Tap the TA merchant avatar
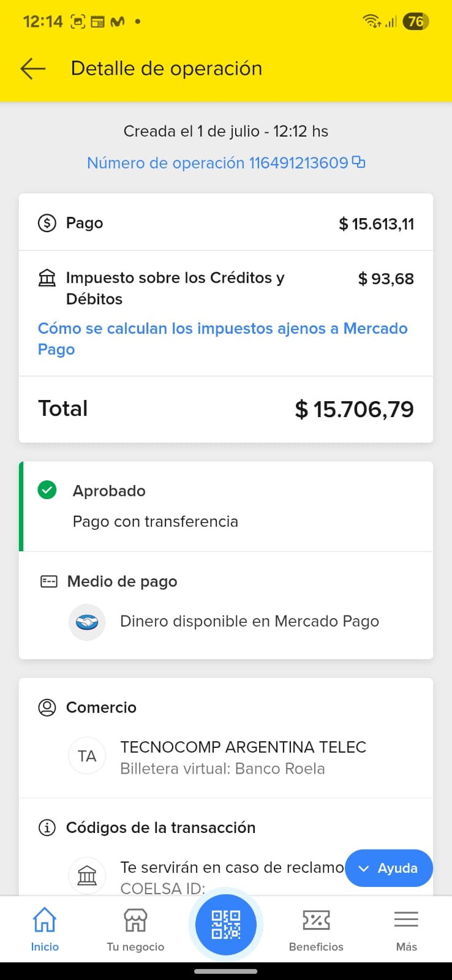This screenshot has width=452, height=980. tap(87, 756)
